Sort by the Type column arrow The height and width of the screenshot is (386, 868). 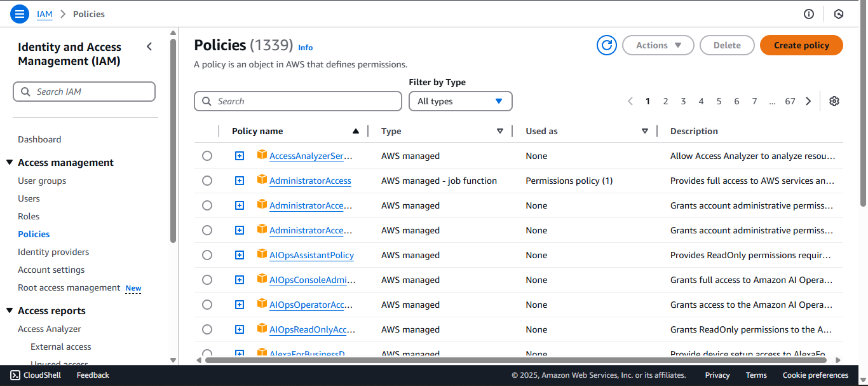500,131
